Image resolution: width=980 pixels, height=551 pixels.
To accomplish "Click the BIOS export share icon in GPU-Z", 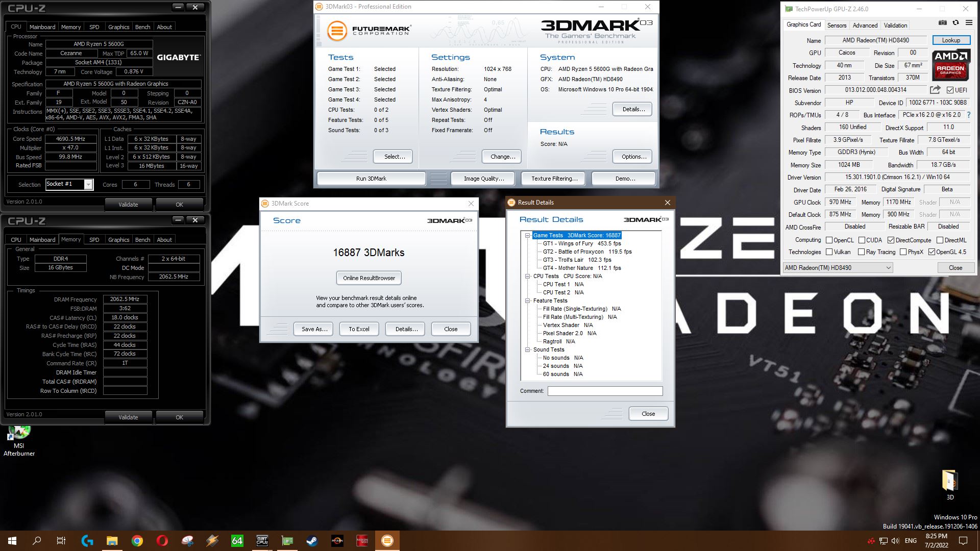I will click(935, 90).
